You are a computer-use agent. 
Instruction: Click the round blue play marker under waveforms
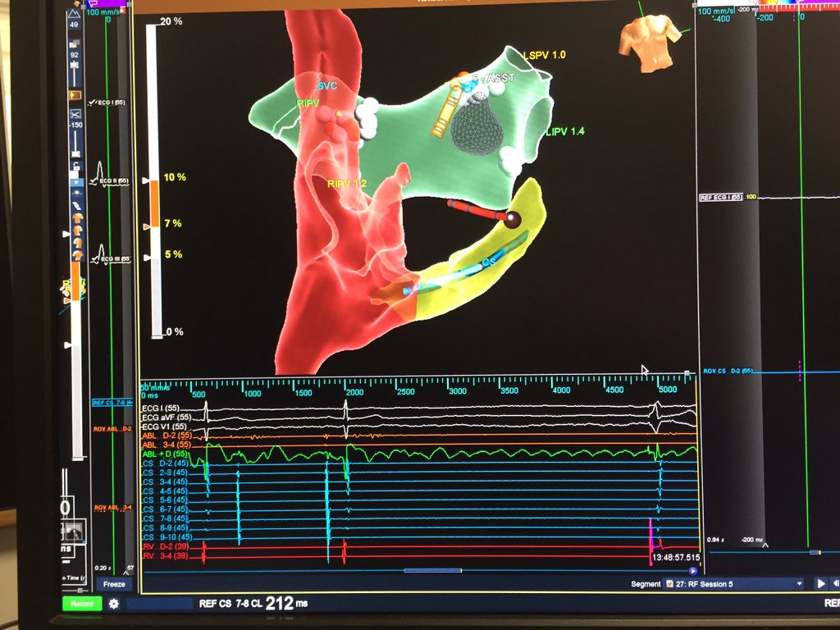tap(692, 571)
